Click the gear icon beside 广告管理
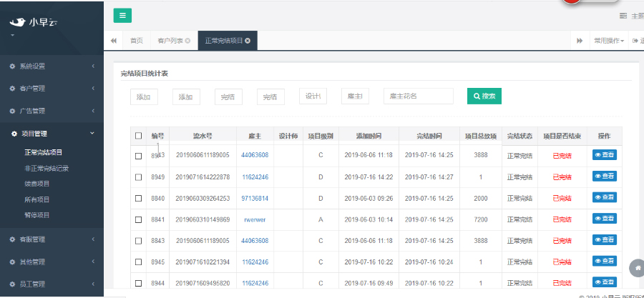The image size is (644, 298). pyautogui.click(x=12, y=111)
